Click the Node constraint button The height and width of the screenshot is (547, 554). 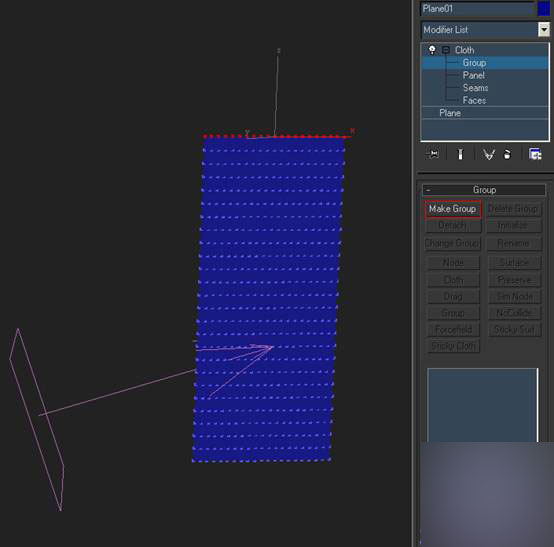pyautogui.click(x=454, y=263)
